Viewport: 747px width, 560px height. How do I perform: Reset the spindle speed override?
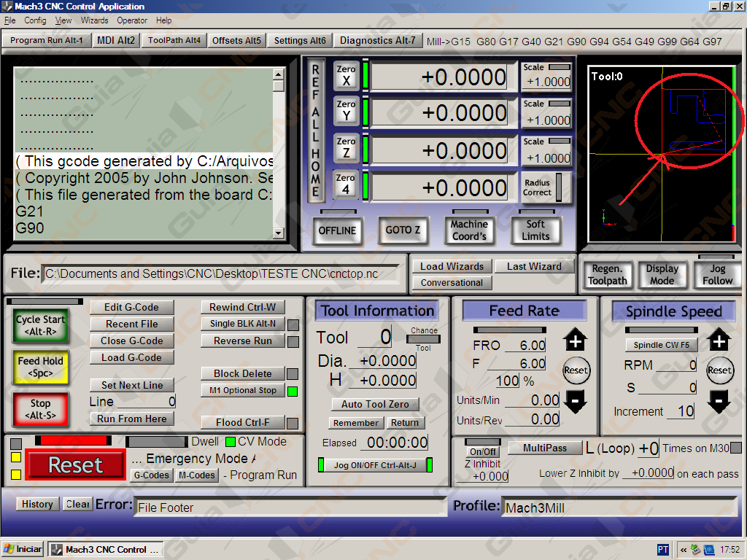[x=719, y=370]
